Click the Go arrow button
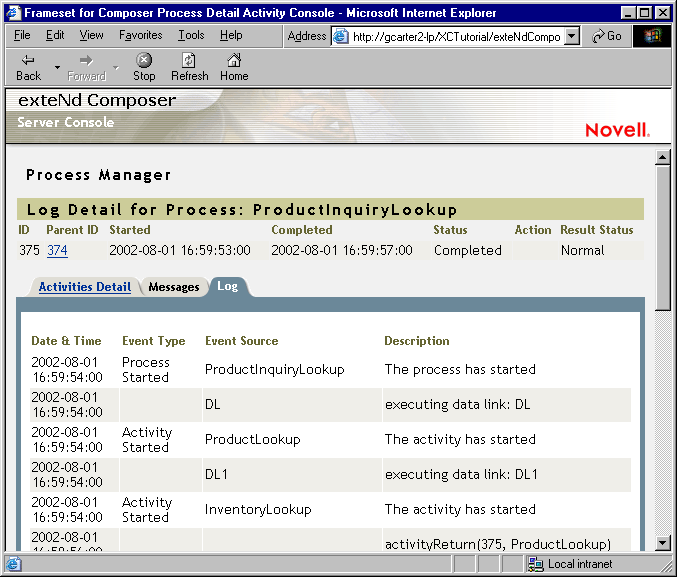The height and width of the screenshot is (577, 677). pos(607,36)
